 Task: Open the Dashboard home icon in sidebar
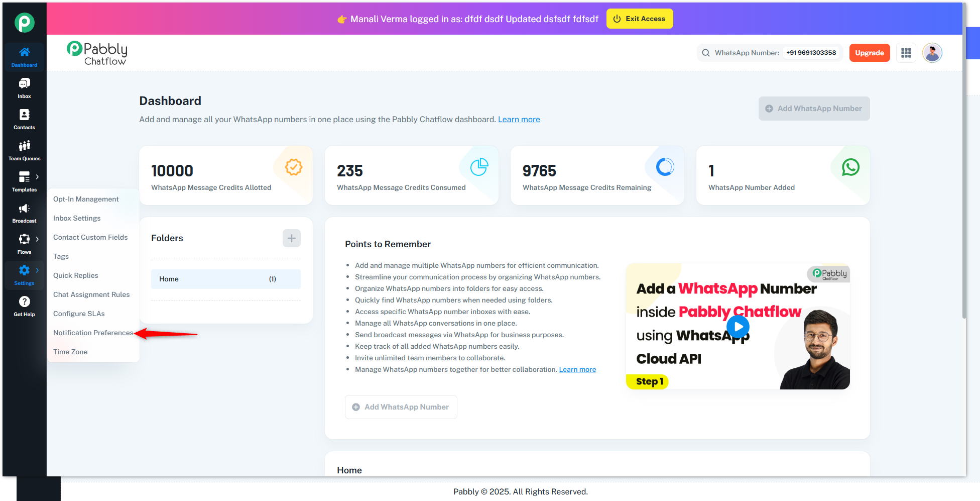24,52
